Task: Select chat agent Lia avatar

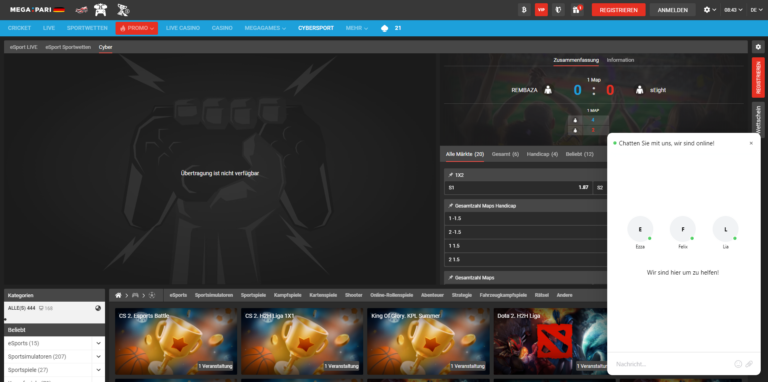Action: pos(725,229)
